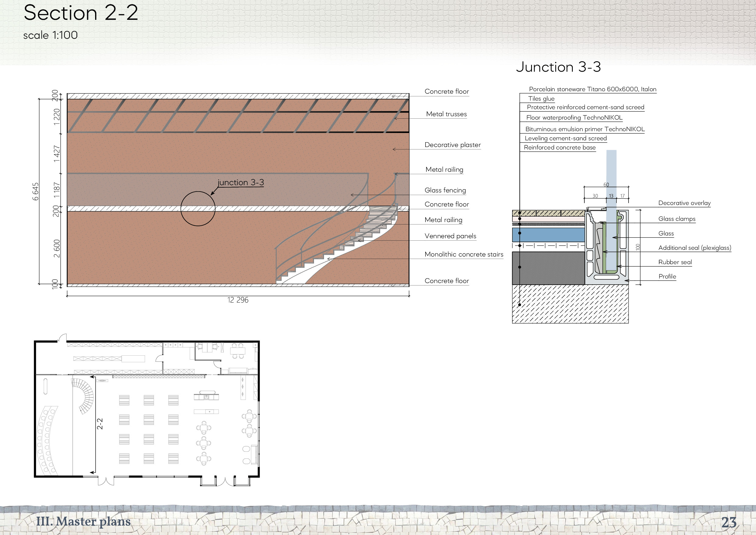Screen dimensions: 756x535
Task: Click the "Monolithic concrete stairs" annotation
Action: 464,254
